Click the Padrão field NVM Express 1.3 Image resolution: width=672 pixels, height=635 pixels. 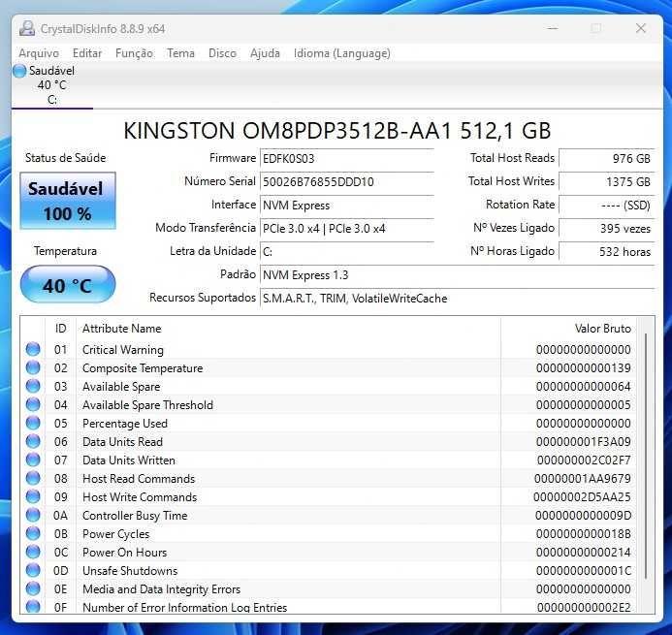coord(458,274)
